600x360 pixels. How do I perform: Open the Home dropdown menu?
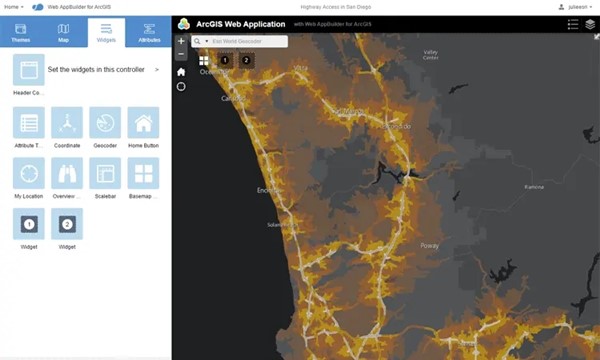pos(13,7)
